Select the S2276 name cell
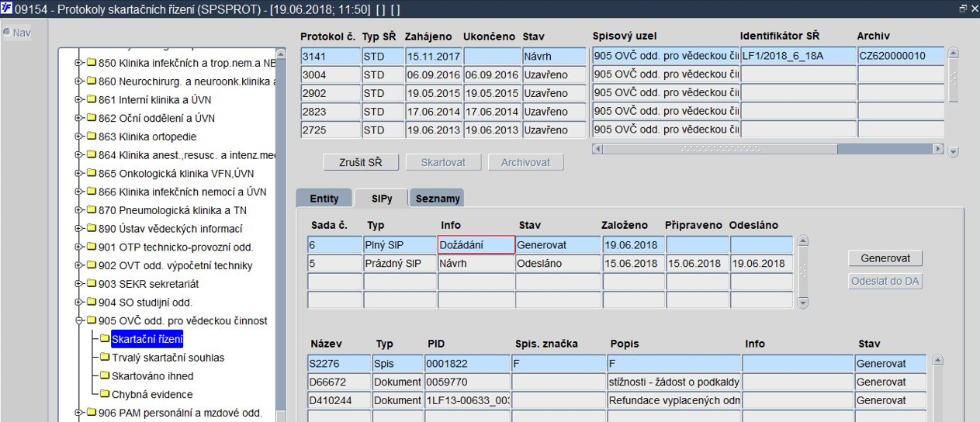The width and height of the screenshot is (980, 422). click(x=339, y=363)
